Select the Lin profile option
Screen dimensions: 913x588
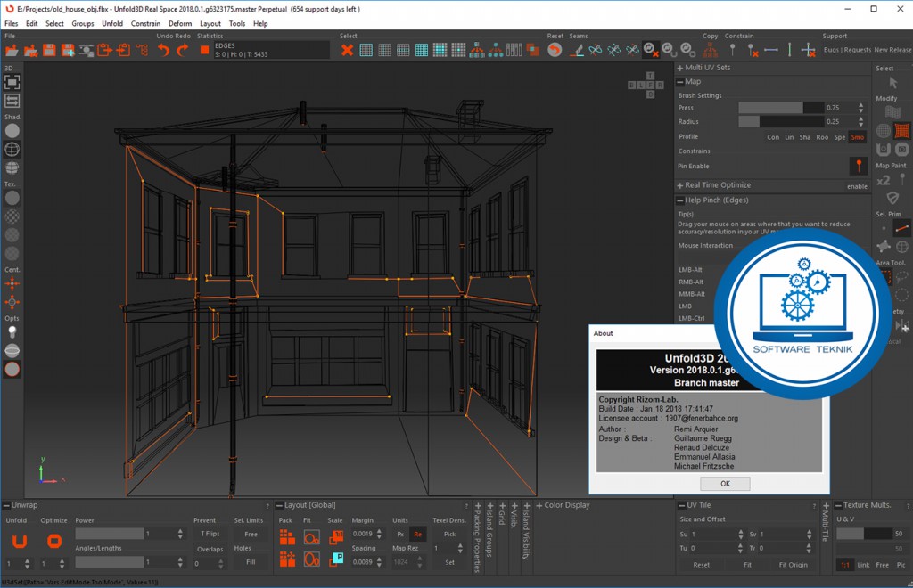[789, 137]
